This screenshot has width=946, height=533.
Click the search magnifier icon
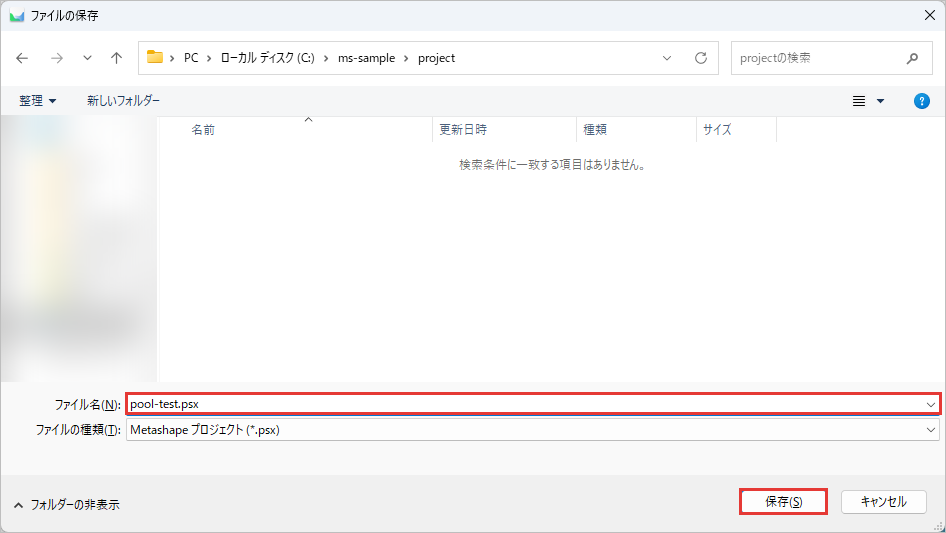(x=912, y=58)
